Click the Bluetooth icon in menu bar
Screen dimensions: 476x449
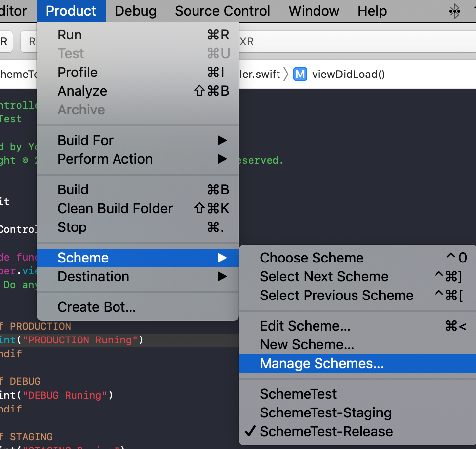454,11
